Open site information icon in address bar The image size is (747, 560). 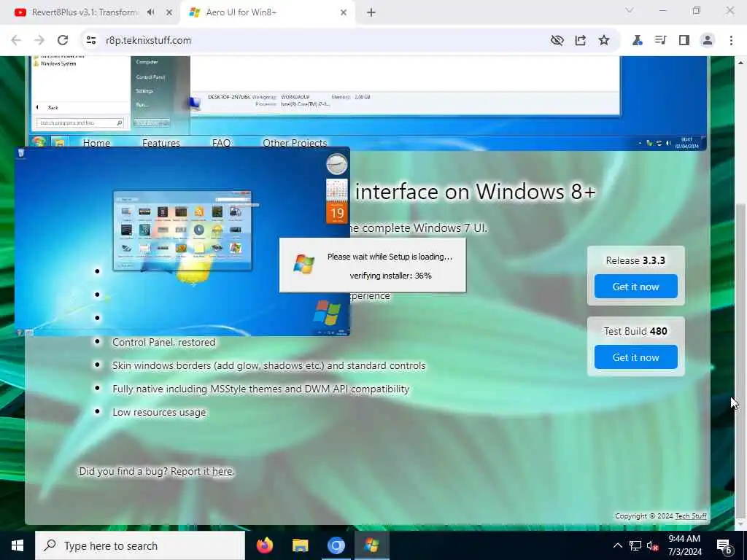(x=91, y=41)
